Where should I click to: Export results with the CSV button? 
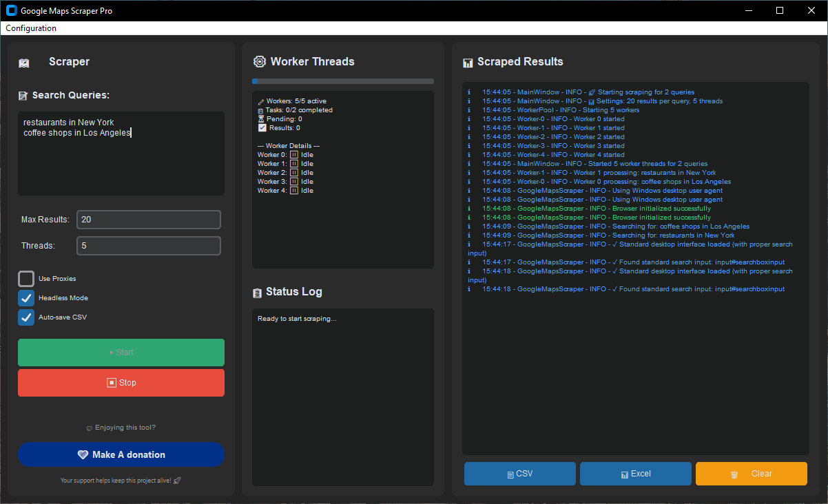519,474
